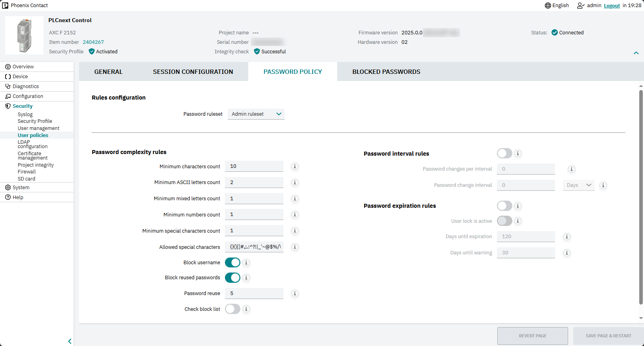Show info for User lock is active
Viewport: 644px width, 346px height.
click(x=518, y=221)
